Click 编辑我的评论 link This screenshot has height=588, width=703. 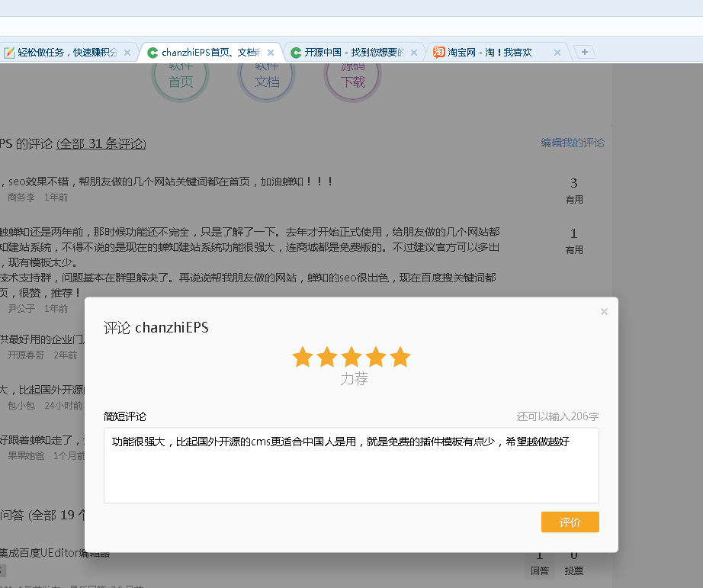pos(573,143)
